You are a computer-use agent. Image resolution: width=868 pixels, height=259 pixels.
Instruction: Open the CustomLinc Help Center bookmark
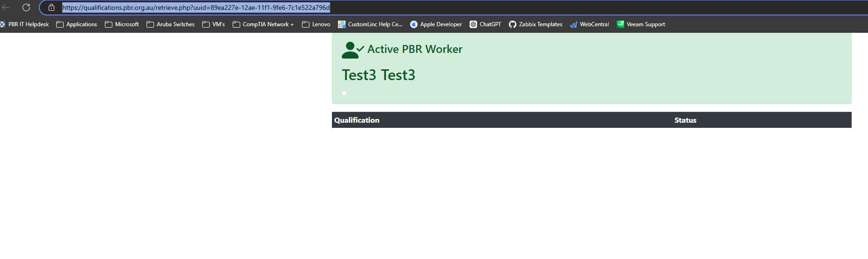(x=370, y=24)
